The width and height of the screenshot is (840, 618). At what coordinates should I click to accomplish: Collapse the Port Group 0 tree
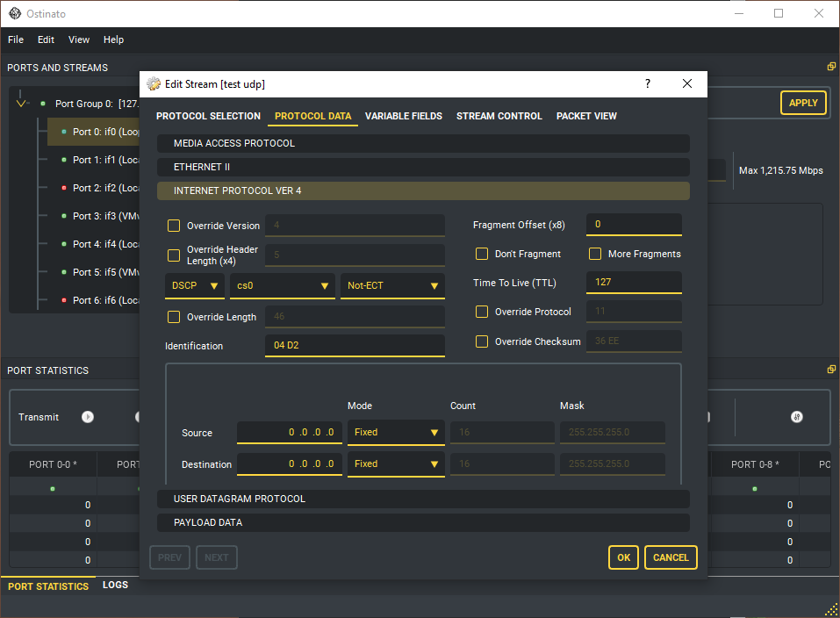22,104
